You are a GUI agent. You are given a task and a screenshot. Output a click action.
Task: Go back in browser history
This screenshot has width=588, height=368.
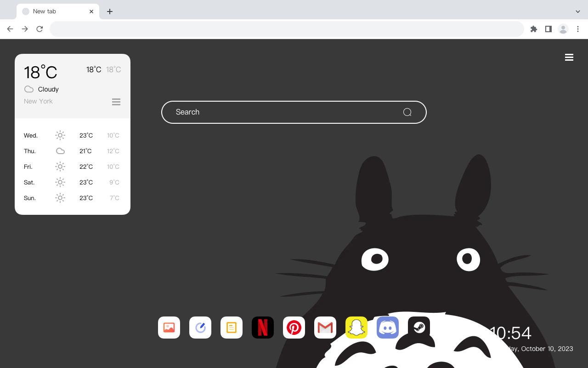(x=10, y=29)
